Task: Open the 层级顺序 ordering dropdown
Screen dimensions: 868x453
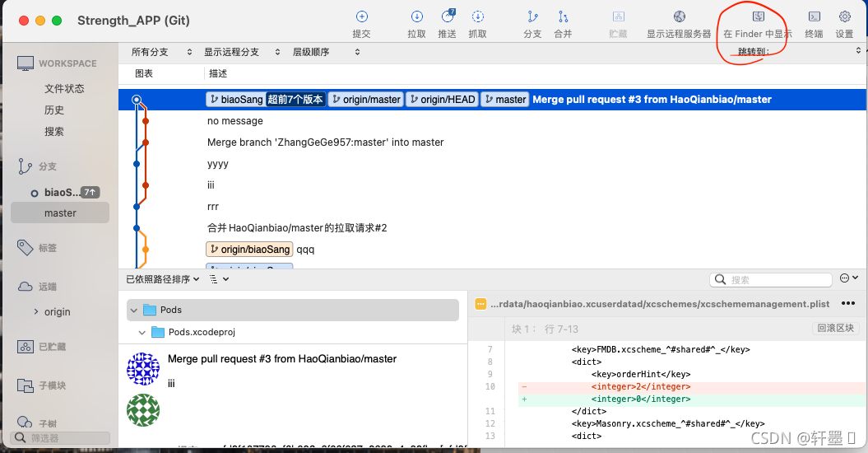Action: point(326,52)
